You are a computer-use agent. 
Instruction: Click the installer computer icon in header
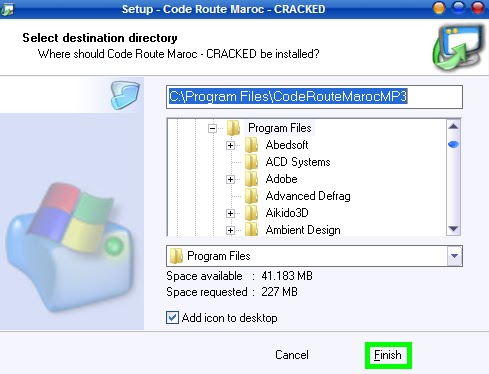coord(459,47)
